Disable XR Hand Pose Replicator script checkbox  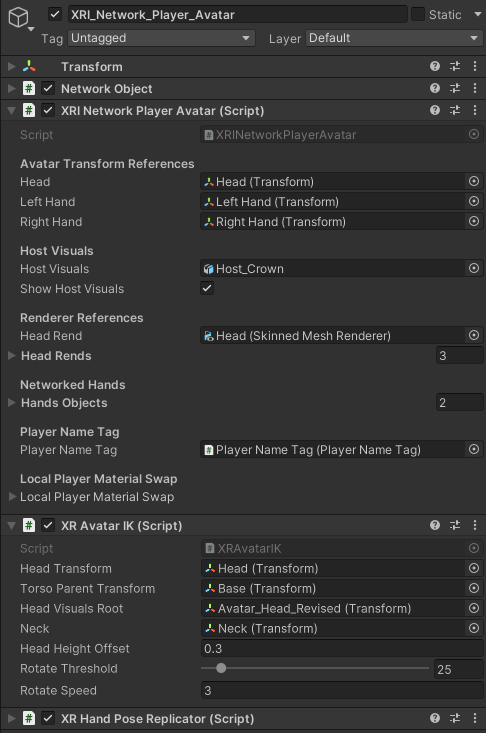[x=48, y=718]
